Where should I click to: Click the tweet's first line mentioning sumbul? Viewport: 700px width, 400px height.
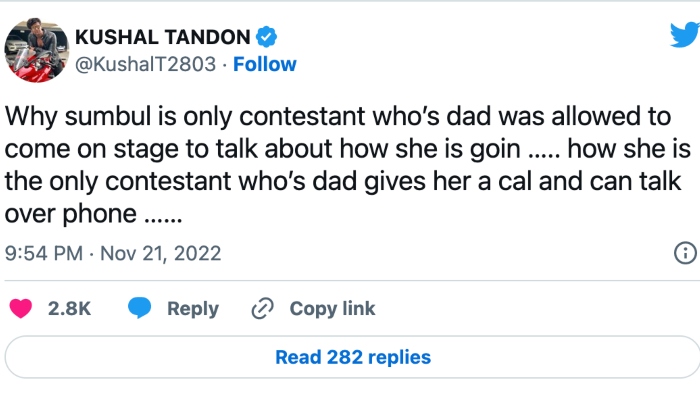(337, 117)
